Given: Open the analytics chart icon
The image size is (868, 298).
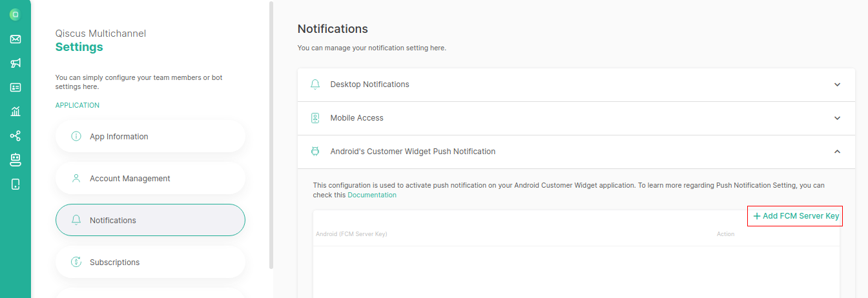Looking at the screenshot, I should pyautogui.click(x=15, y=111).
